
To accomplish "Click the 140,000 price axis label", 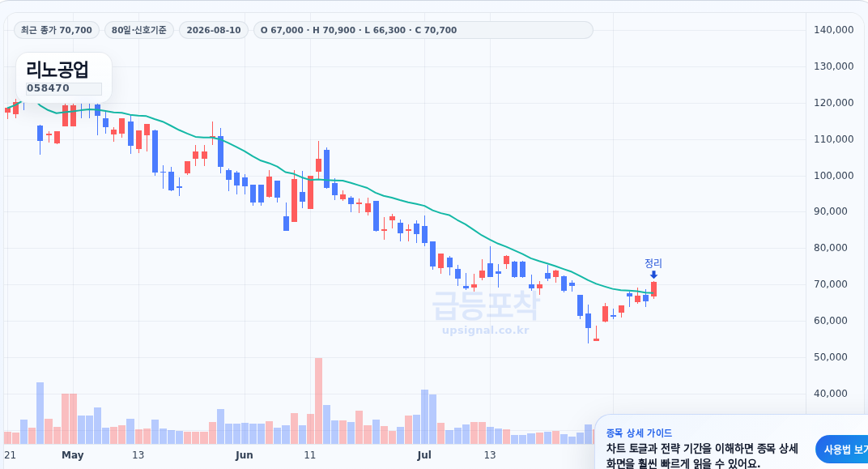I will click(833, 30).
